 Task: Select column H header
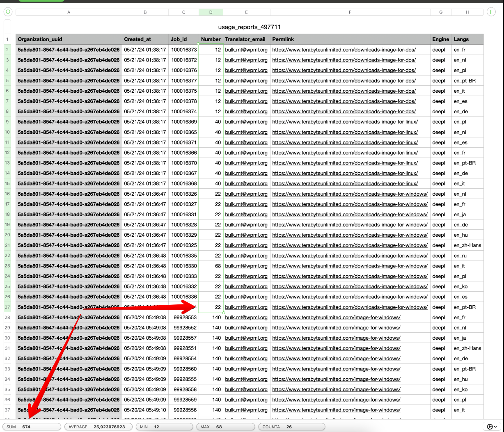tap(467, 12)
